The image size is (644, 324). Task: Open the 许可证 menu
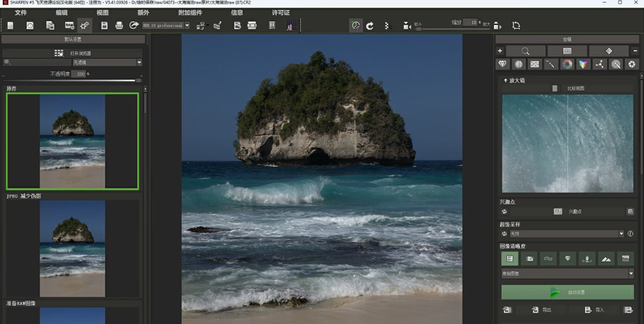[x=281, y=13]
